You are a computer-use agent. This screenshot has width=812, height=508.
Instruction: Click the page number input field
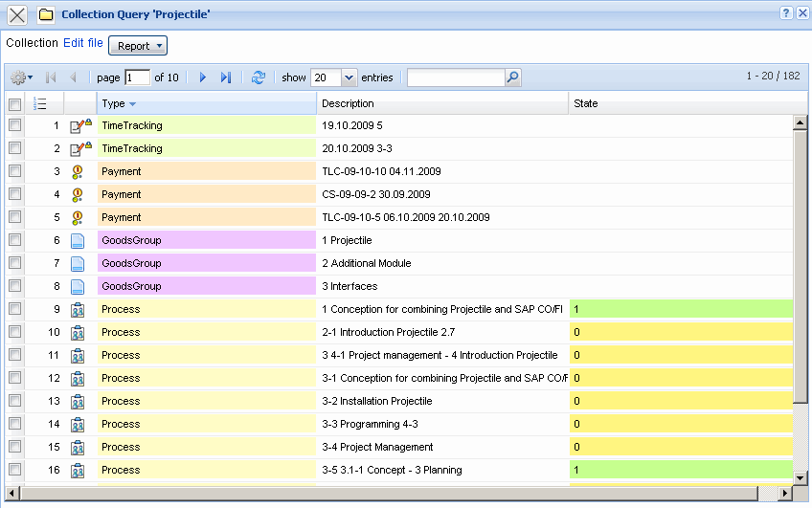pos(137,77)
